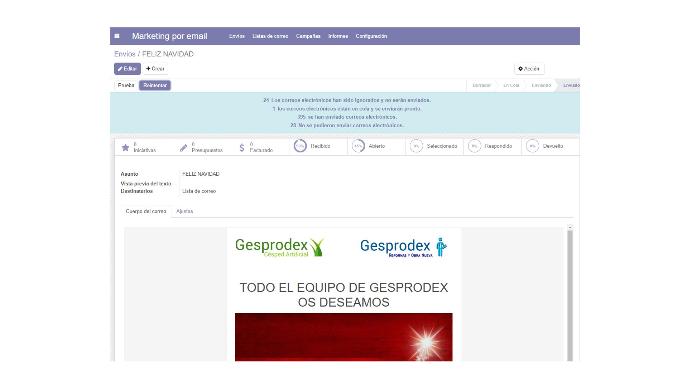Open the Configuración menu
The height and width of the screenshot is (388, 690).
click(x=371, y=36)
